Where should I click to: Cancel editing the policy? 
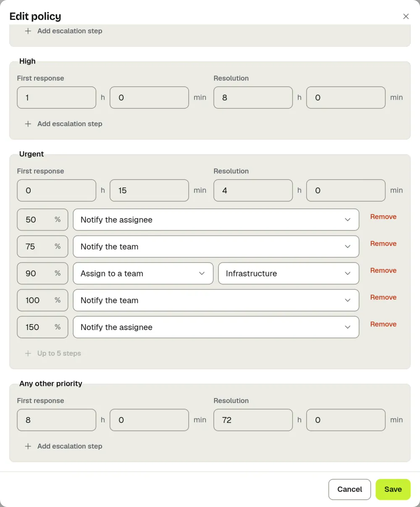pos(349,489)
